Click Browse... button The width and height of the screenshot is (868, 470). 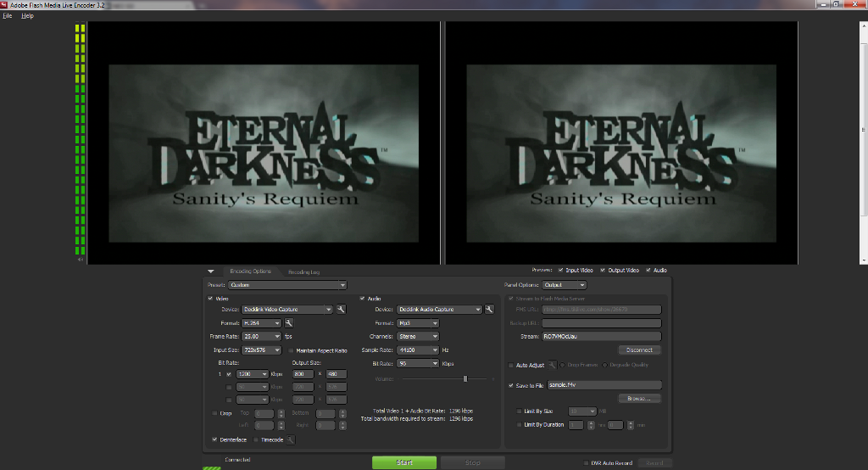click(x=639, y=398)
